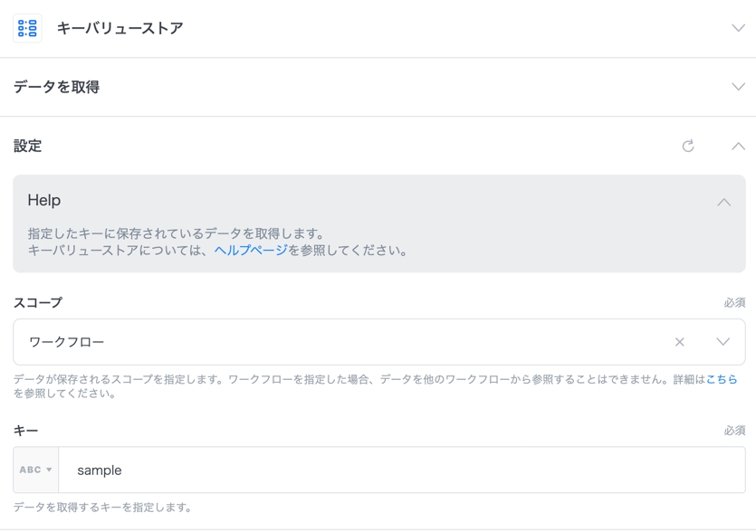Click the キーバリューストア title text
756x532 pixels.
[120, 28]
